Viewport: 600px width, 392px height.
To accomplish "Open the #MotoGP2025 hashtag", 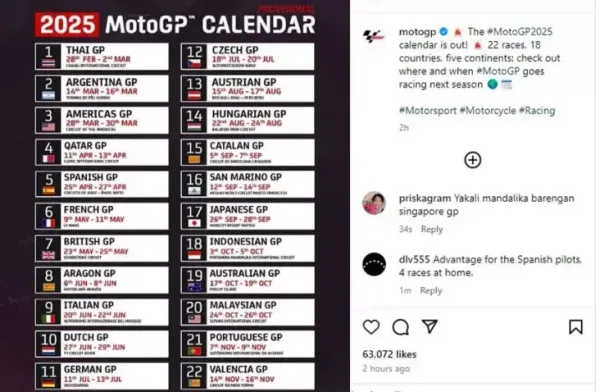I will click(x=520, y=31).
